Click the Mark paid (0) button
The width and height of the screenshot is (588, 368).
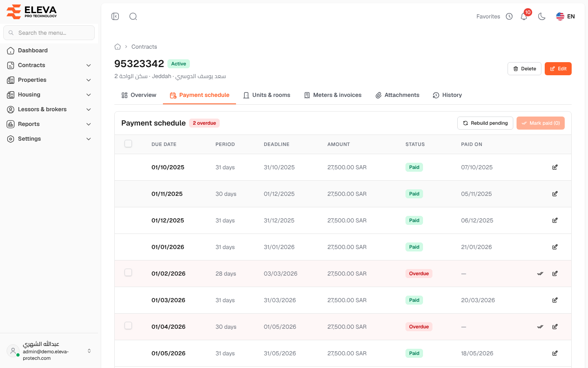point(541,123)
